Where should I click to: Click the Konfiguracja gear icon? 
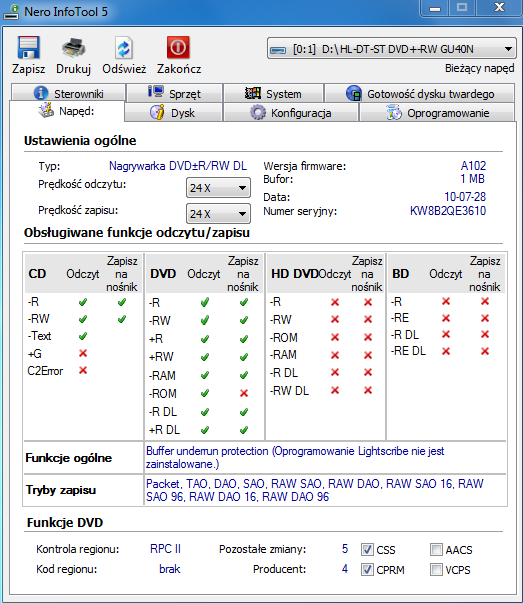258,113
